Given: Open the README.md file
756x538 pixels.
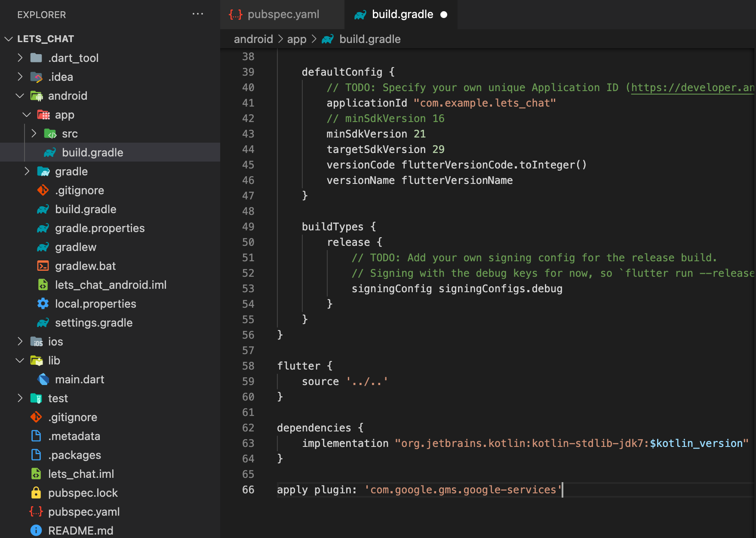Looking at the screenshot, I should point(110,530).
